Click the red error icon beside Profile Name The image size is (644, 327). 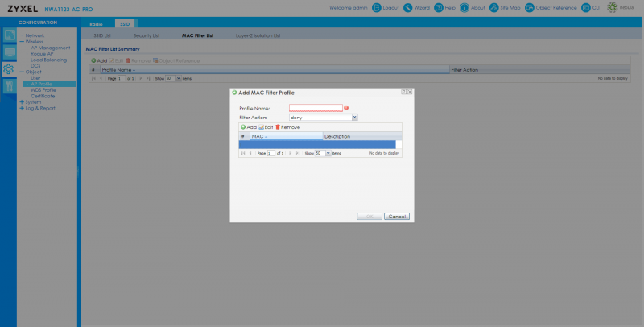point(346,108)
